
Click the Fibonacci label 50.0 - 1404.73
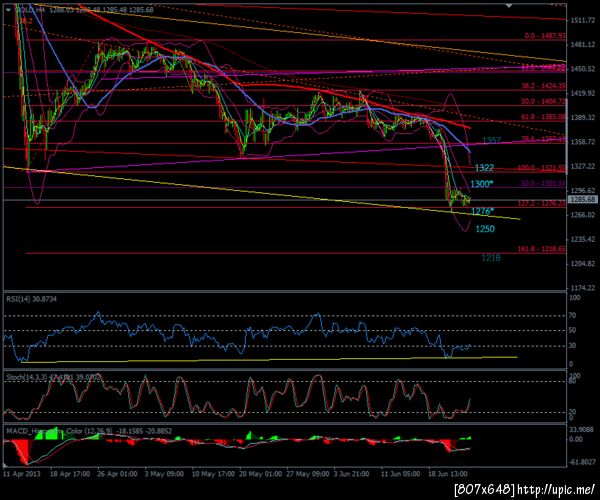point(543,101)
